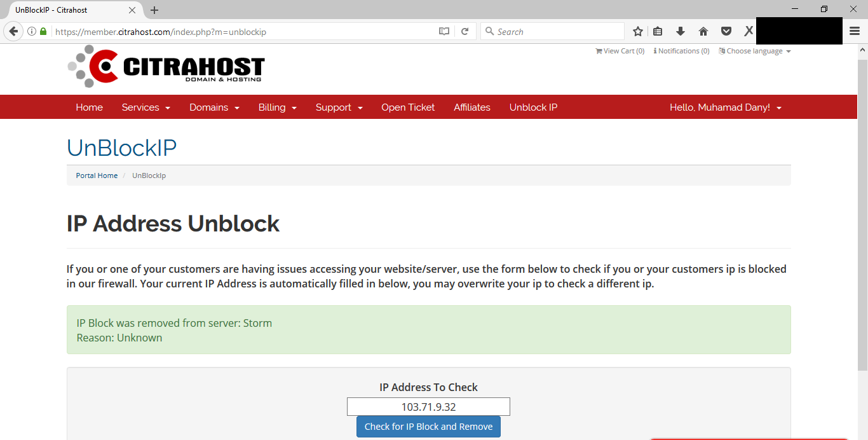The image size is (868, 440).
Task: Click the green padlock security icon
Action: pyautogui.click(x=43, y=31)
